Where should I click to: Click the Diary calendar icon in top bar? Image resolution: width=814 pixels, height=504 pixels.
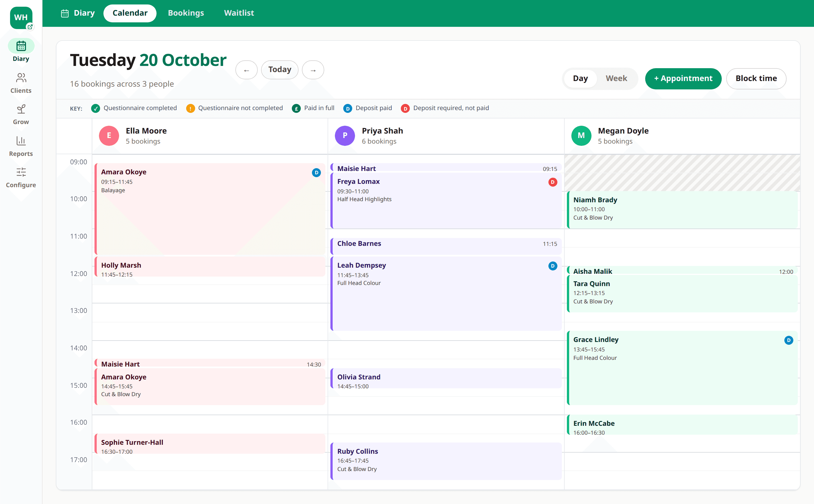pyautogui.click(x=65, y=13)
